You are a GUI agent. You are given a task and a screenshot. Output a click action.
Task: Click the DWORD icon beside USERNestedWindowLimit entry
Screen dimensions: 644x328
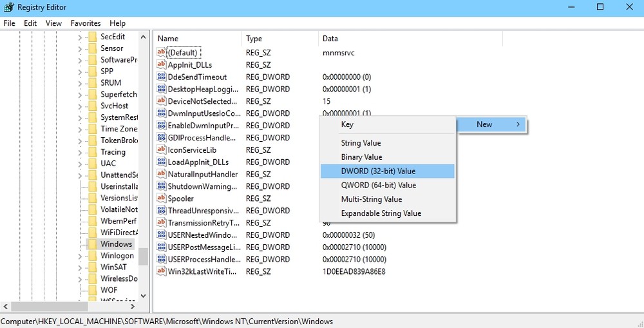[162, 235]
